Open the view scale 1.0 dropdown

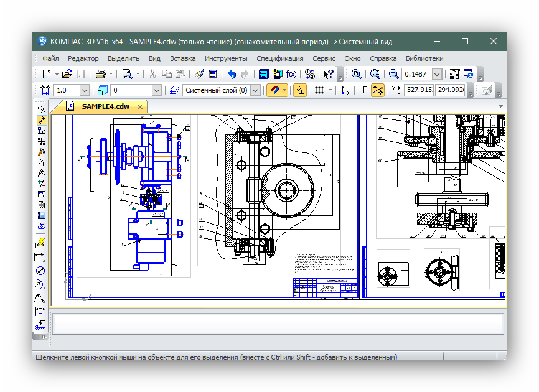85,90
